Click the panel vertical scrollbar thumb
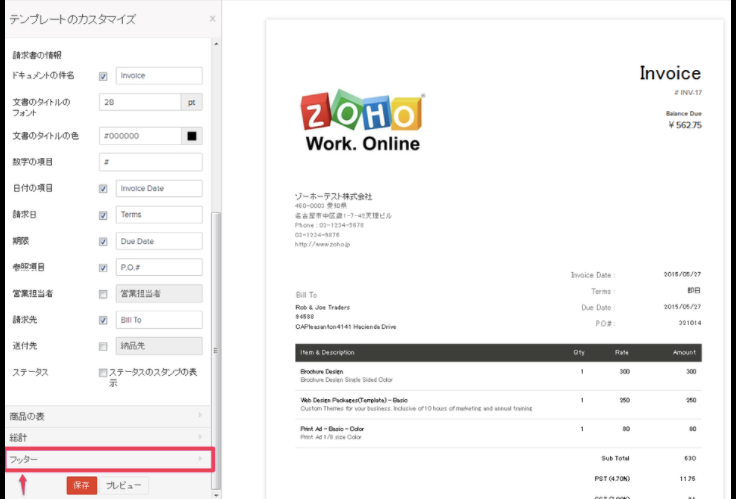This screenshot has width=736, height=499. tap(216, 350)
